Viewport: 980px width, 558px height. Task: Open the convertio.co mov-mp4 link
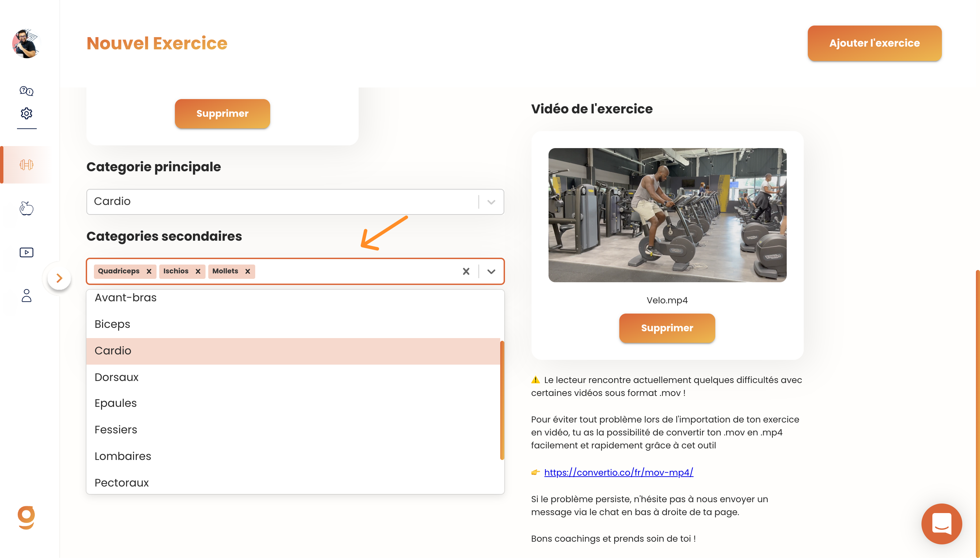(x=619, y=473)
